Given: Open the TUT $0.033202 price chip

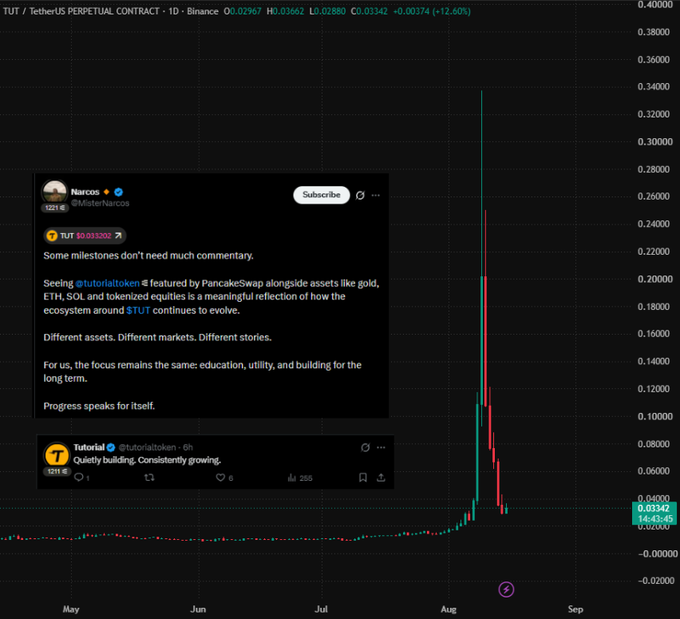Looking at the screenshot, I should pyautogui.click(x=85, y=236).
